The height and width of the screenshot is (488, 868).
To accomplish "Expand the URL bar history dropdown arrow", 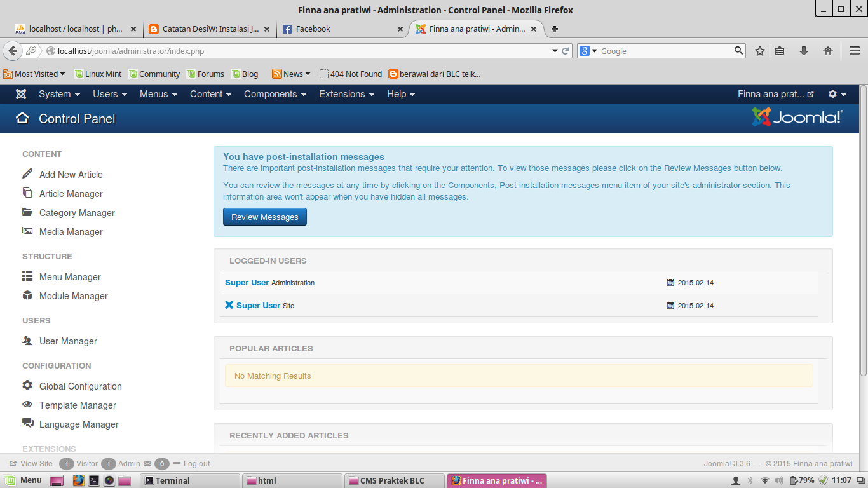I will [x=555, y=51].
